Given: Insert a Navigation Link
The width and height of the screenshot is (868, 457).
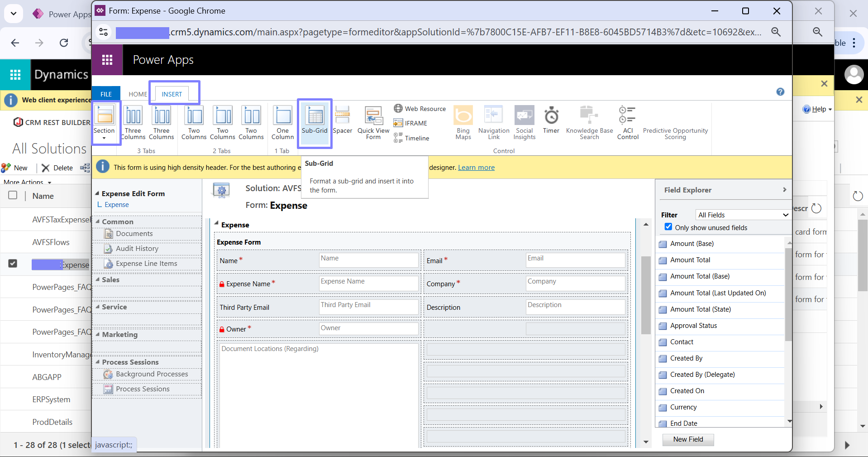Looking at the screenshot, I should click(x=494, y=122).
